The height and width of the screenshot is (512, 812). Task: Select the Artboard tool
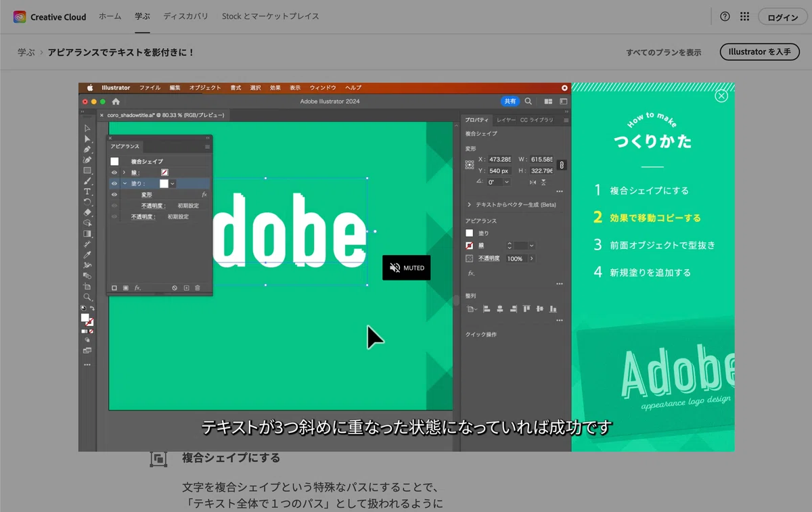87,286
